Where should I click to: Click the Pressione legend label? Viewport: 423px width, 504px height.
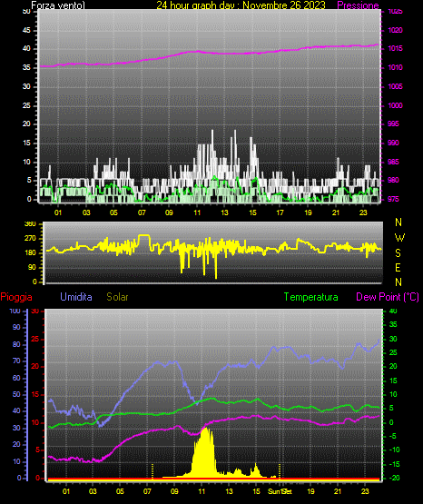[358, 5]
